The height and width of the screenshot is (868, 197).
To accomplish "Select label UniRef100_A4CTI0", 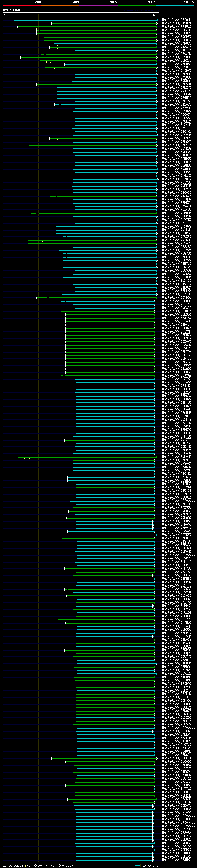I will 176,50.
